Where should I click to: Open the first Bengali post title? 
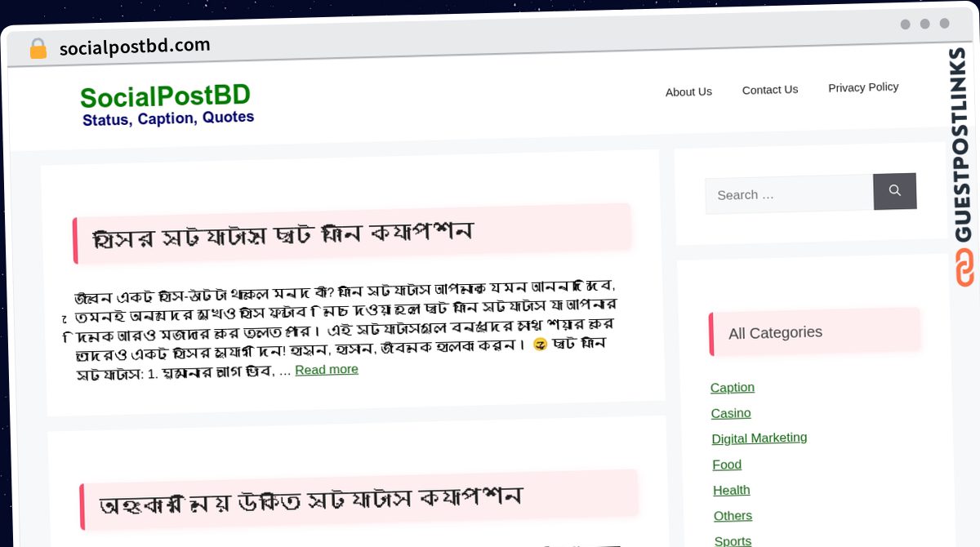(283, 234)
